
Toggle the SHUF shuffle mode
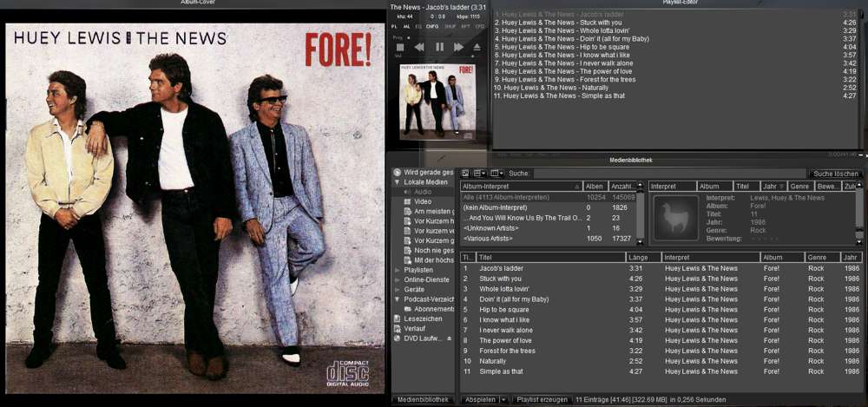coord(450,27)
